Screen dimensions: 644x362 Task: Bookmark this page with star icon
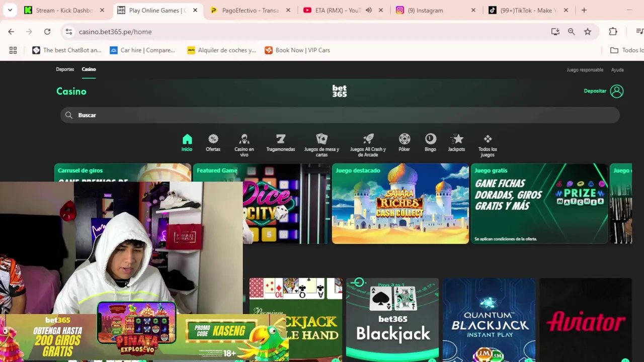tap(588, 32)
